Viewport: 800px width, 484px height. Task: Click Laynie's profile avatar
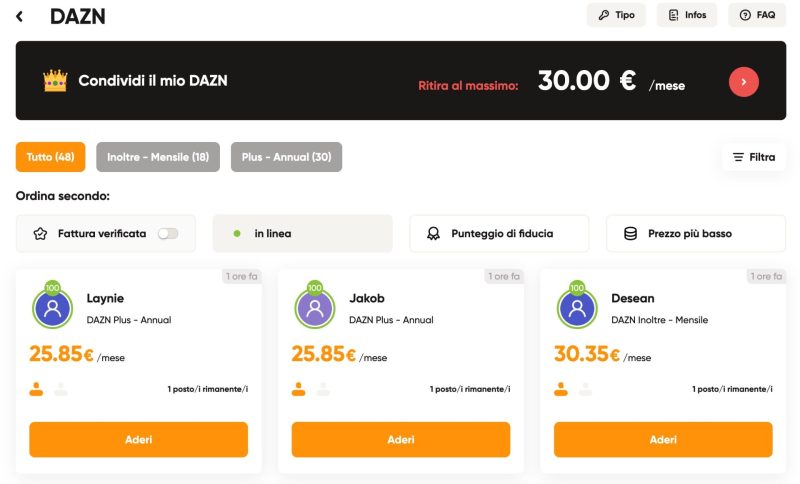(x=52, y=308)
